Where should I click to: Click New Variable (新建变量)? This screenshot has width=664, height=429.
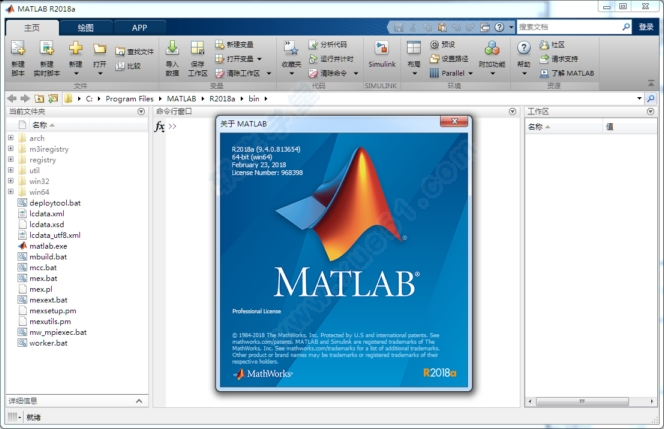(234, 44)
